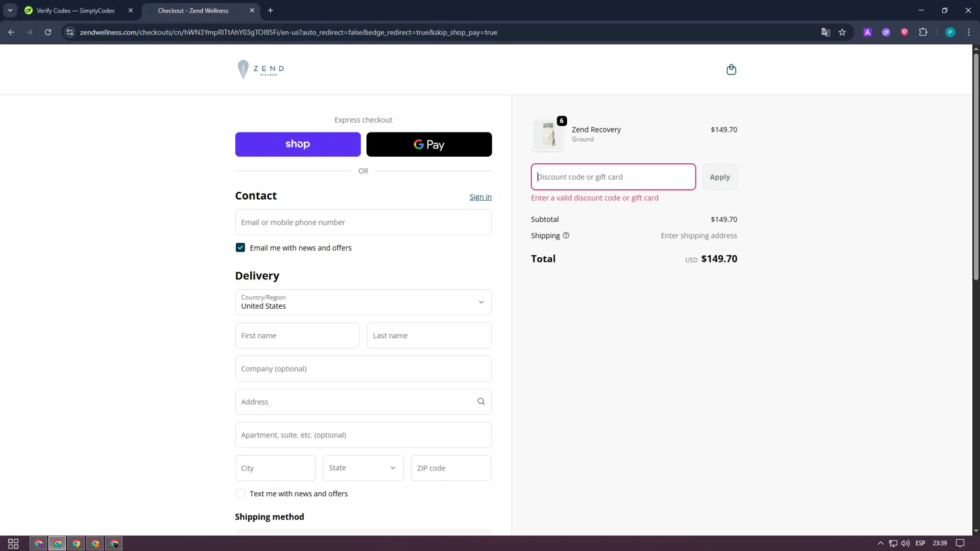Toggle 'Email me with news and offers'
Image resolution: width=980 pixels, height=551 pixels.
click(x=240, y=247)
